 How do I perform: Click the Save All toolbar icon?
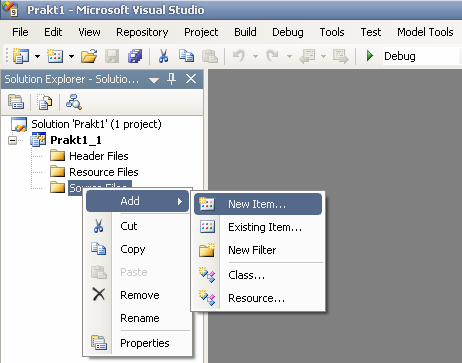click(x=135, y=56)
